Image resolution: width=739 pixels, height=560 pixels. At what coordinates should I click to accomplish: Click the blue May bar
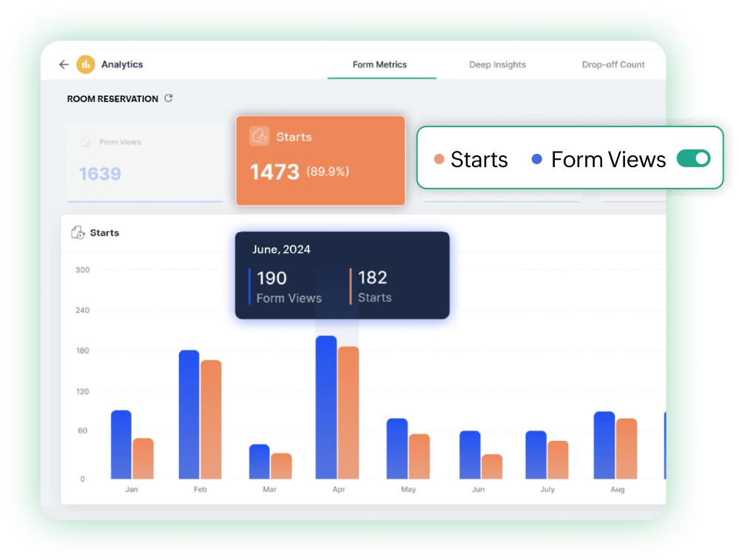tap(397, 448)
